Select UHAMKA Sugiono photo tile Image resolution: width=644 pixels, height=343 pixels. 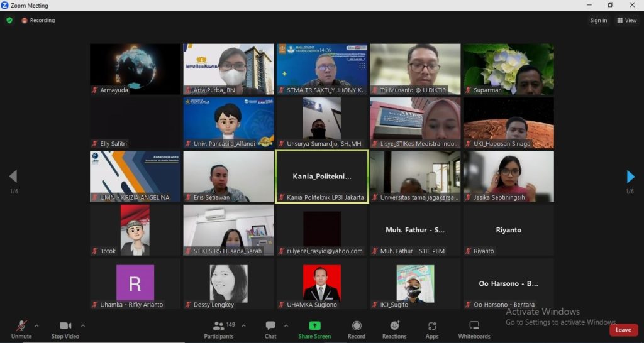(322, 284)
